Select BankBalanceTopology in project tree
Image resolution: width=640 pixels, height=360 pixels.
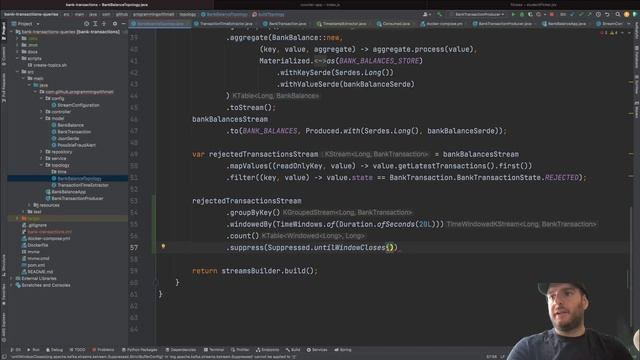[x=79, y=178]
